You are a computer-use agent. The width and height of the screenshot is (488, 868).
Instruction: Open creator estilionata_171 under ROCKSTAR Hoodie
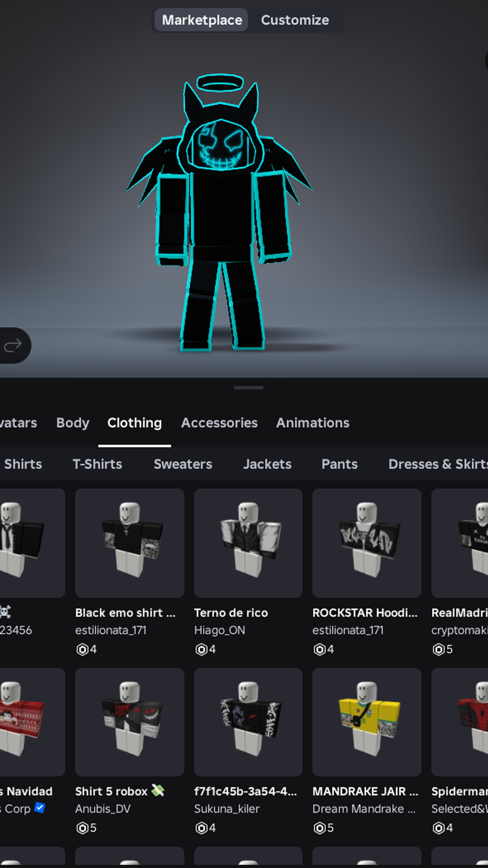pyautogui.click(x=348, y=630)
